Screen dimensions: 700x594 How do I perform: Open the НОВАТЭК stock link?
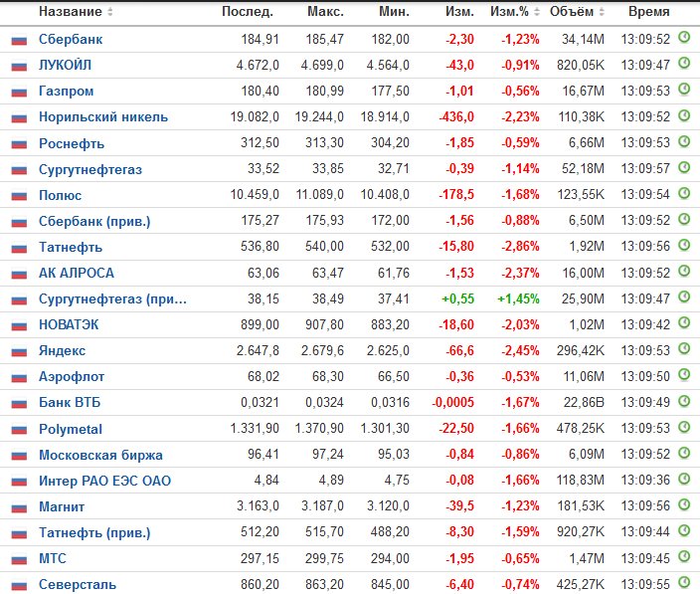(x=69, y=324)
